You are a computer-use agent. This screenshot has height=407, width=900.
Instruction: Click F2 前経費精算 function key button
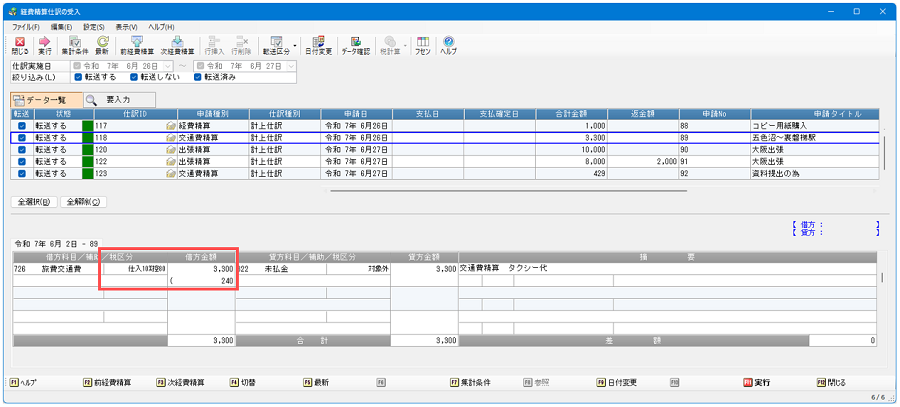tap(107, 382)
